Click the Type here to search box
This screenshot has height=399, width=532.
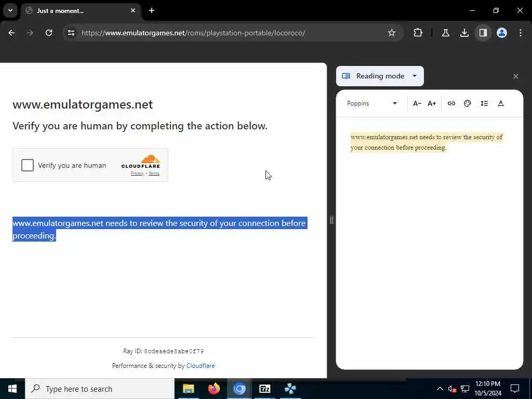(100, 389)
